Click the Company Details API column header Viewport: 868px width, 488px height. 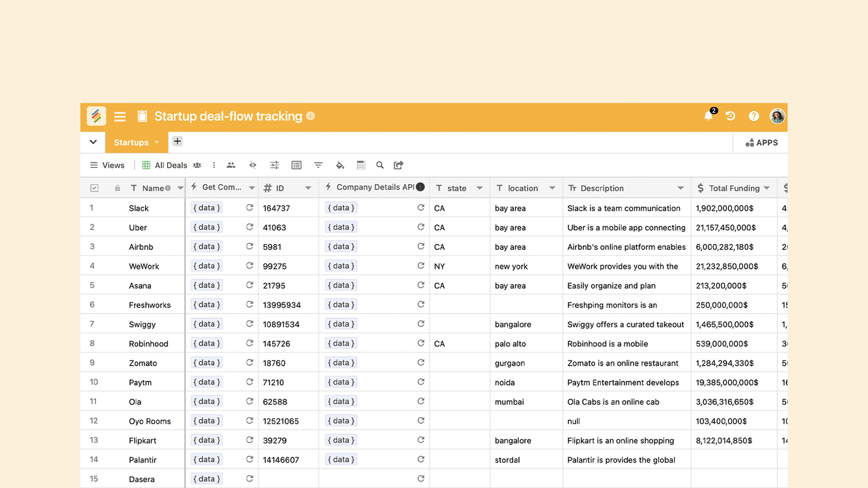pyautogui.click(x=374, y=187)
